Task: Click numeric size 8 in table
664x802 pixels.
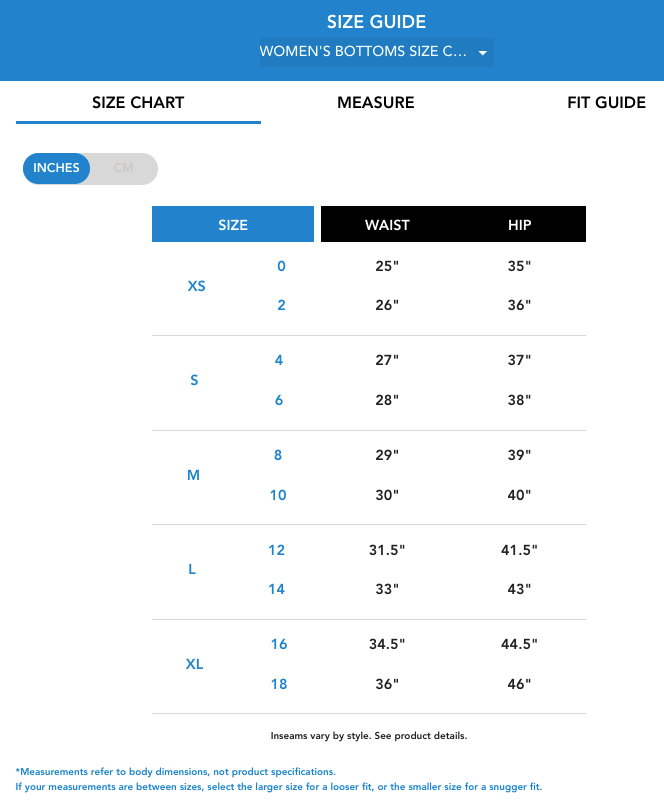Action: pos(278,455)
